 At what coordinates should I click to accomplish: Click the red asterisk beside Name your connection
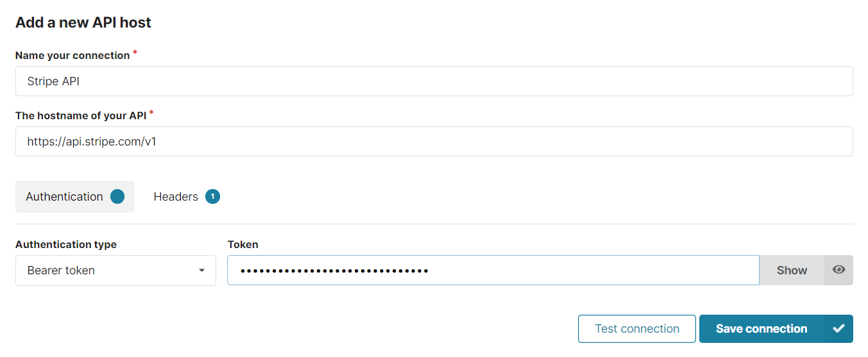click(135, 53)
